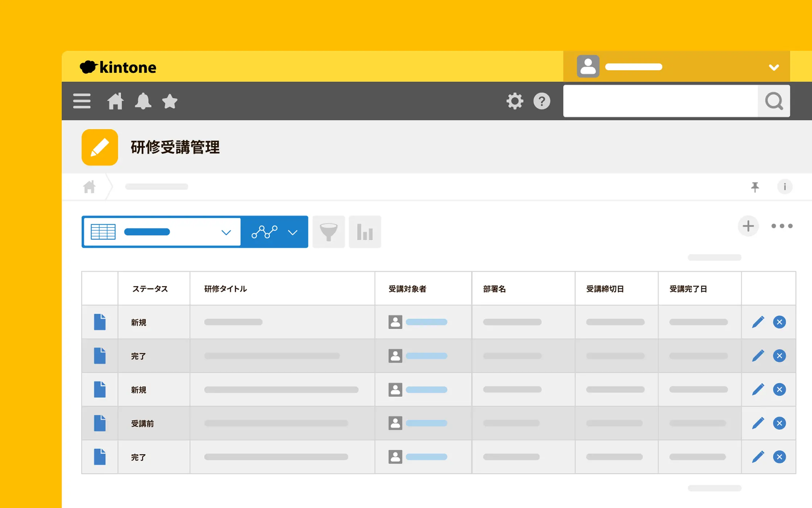Open help question mark icon
This screenshot has width=812, height=508.
pos(542,101)
